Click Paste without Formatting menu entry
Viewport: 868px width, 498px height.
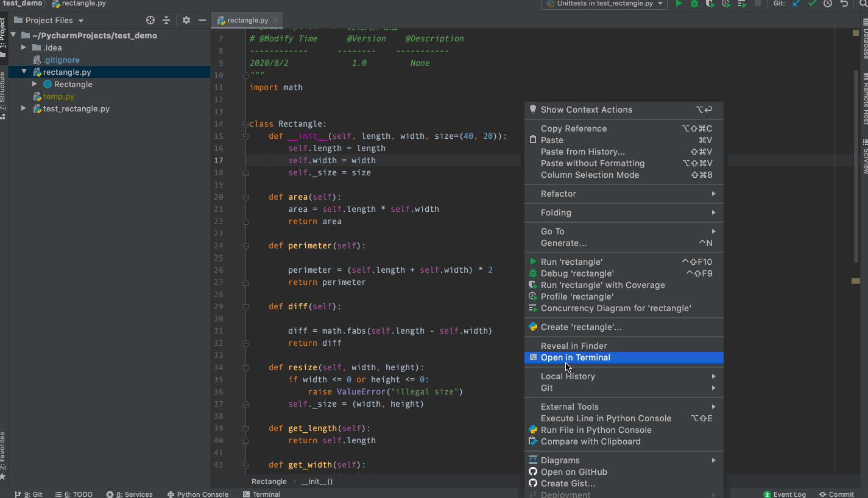coord(624,163)
